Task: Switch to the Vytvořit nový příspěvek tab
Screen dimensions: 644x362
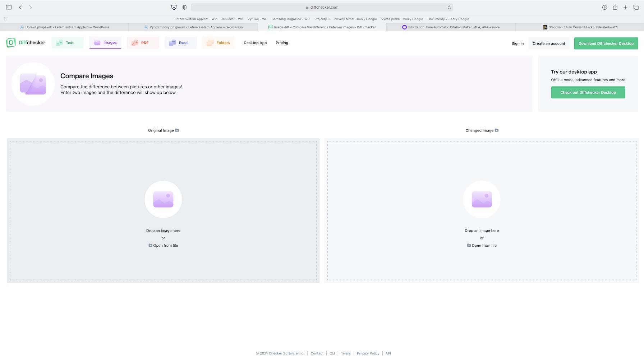Action: point(193,27)
